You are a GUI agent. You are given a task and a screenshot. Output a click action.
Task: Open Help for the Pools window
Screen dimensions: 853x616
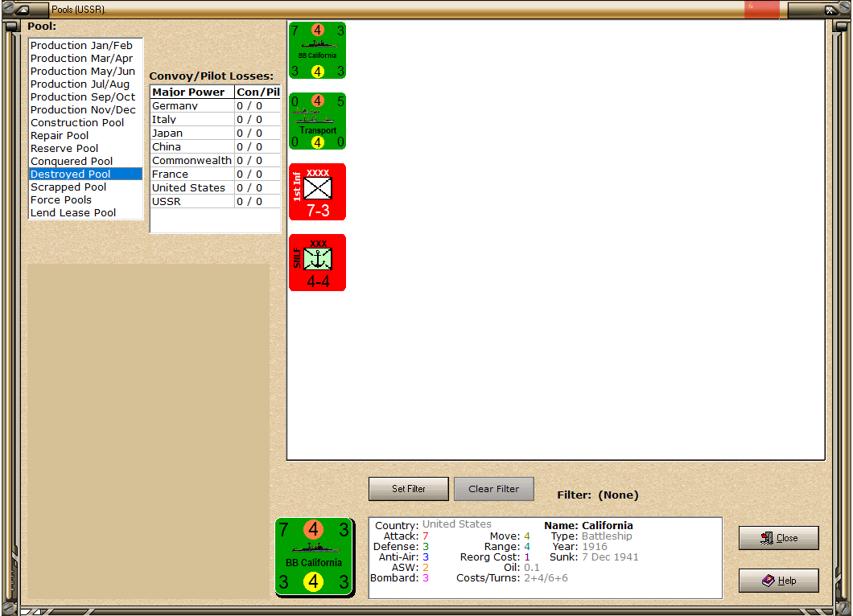(x=778, y=581)
